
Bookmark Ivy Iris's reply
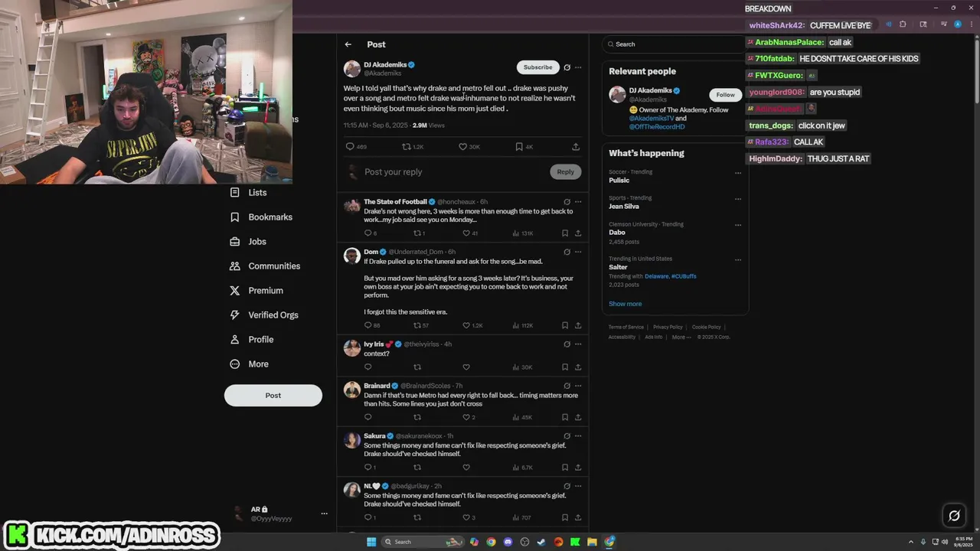tap(565, 367)
